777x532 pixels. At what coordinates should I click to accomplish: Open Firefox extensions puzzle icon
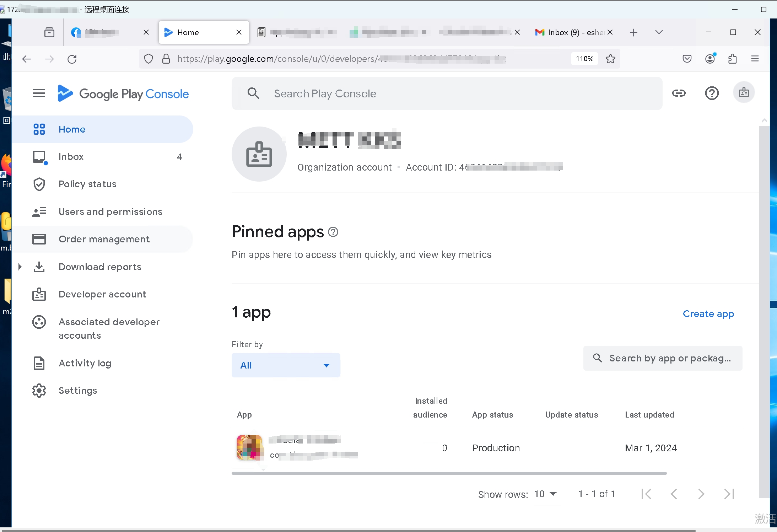[x=733, y=59]
